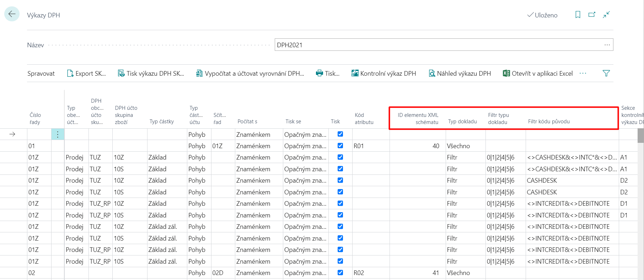Uncheck Tisk checkbox in row 01
Screen dimensions: 644x280
tap(340, 146)
